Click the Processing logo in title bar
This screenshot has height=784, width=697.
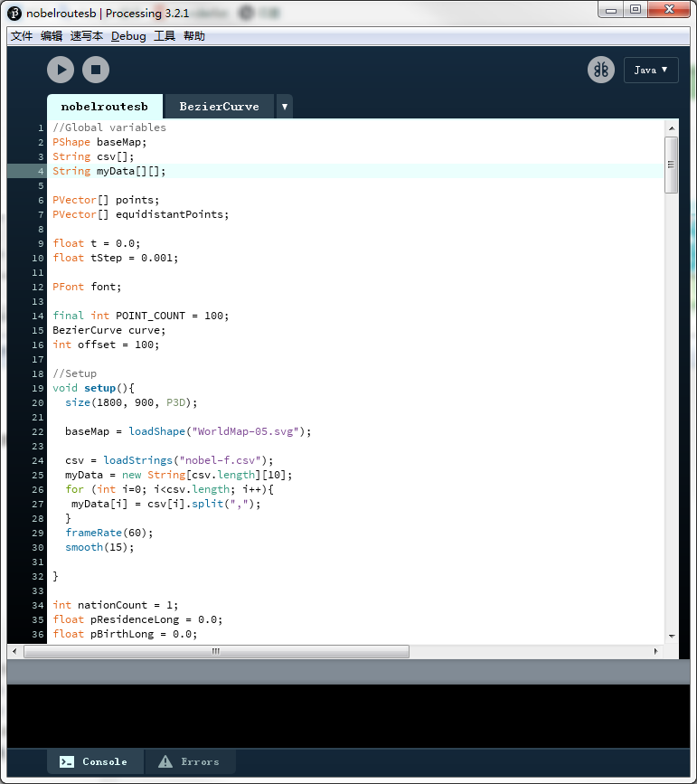pyautogui.click(x=14, y=13)
